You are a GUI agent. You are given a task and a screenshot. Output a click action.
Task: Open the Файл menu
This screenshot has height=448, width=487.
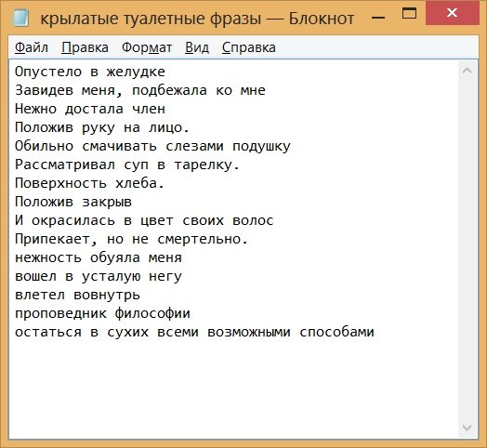coord(32,47)
